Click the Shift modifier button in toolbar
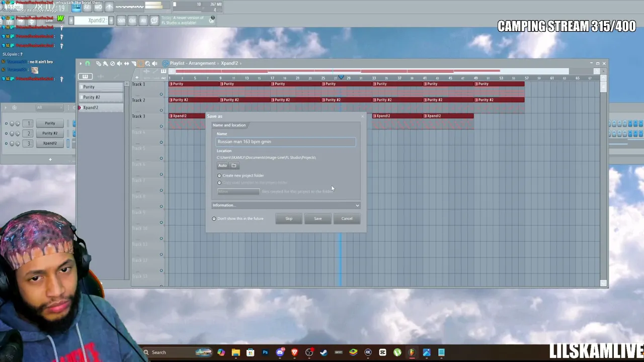 121,21
